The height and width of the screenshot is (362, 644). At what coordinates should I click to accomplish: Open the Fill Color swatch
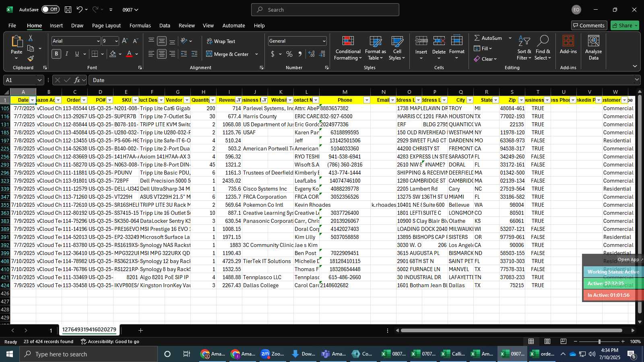(113, 54)
